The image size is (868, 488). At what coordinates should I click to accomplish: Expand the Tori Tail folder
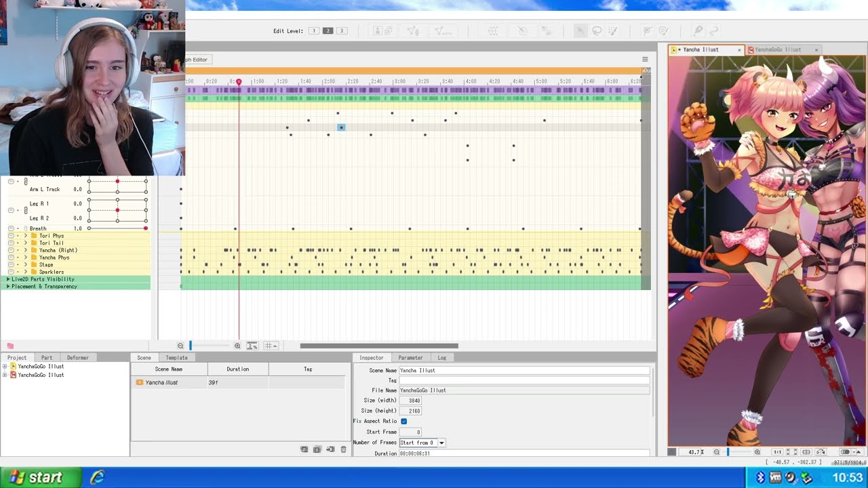(x=26, y=243)
